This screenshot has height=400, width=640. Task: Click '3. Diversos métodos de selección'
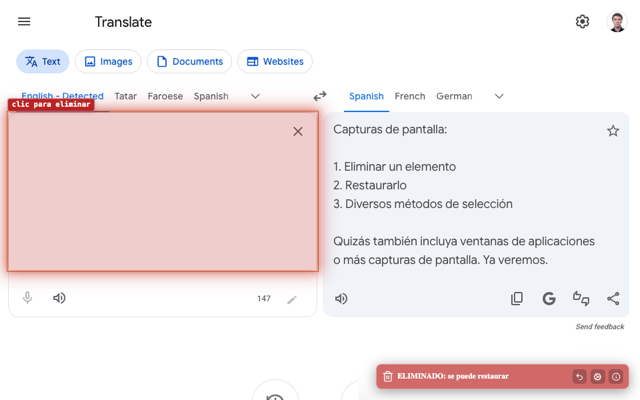tap(423, 204)
